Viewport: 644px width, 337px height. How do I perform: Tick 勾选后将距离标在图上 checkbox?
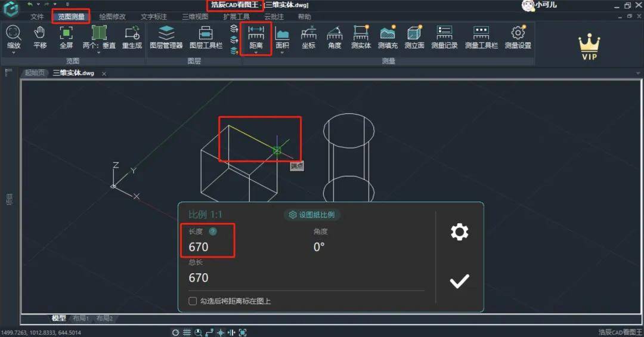(192, 301)
